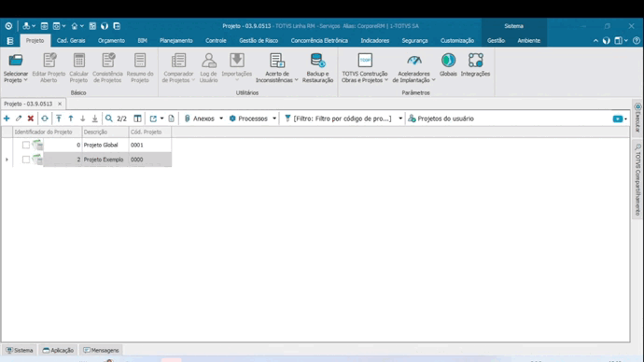Click search magnifier in grid toolbar
The width and height of the screenshot is (644, 362).
pyautogui.click(x=109, y=118)
